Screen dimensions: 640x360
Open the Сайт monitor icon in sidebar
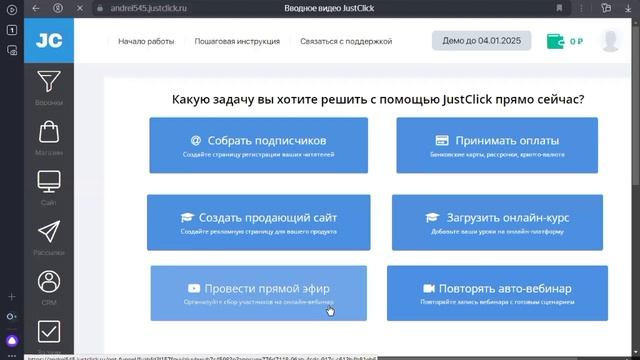pos(49,182)
